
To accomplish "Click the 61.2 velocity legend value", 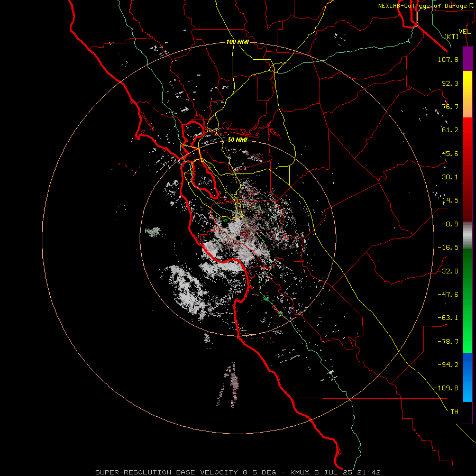I will 450,130.
